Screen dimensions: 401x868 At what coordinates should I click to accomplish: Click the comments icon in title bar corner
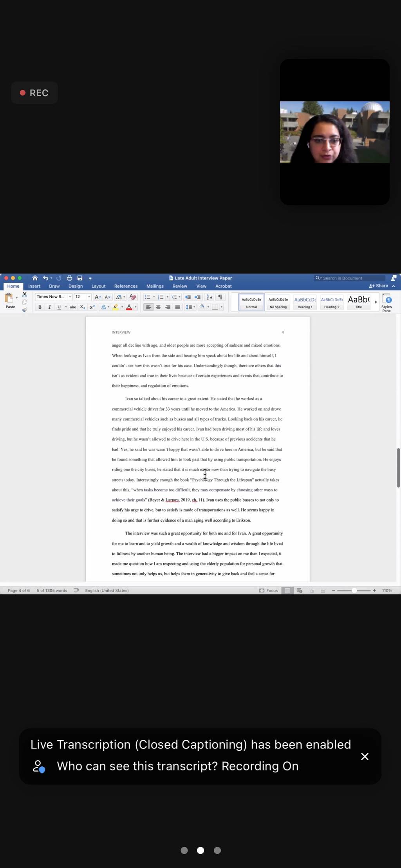coord(394,278)
